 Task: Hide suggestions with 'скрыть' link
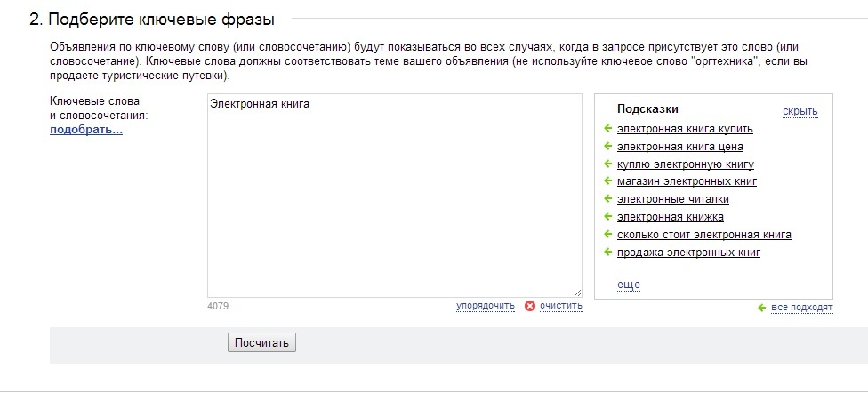[x=800, y=112]
